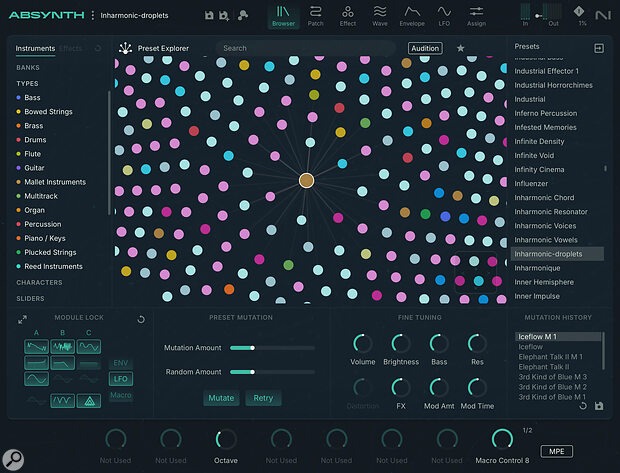Viewport: 620px width, 473px height.
Task: Click the Octave macro knob
Action: pos(226,439)
